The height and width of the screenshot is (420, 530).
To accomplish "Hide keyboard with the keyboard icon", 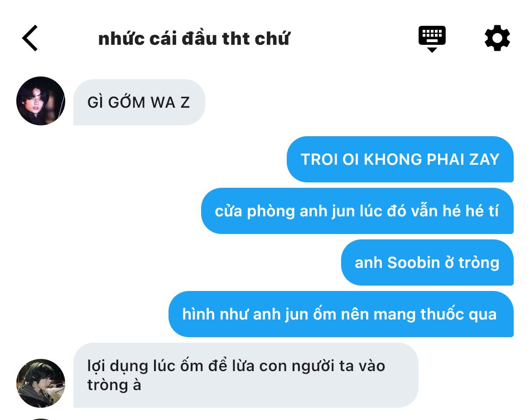I will (x=432, y=38).
